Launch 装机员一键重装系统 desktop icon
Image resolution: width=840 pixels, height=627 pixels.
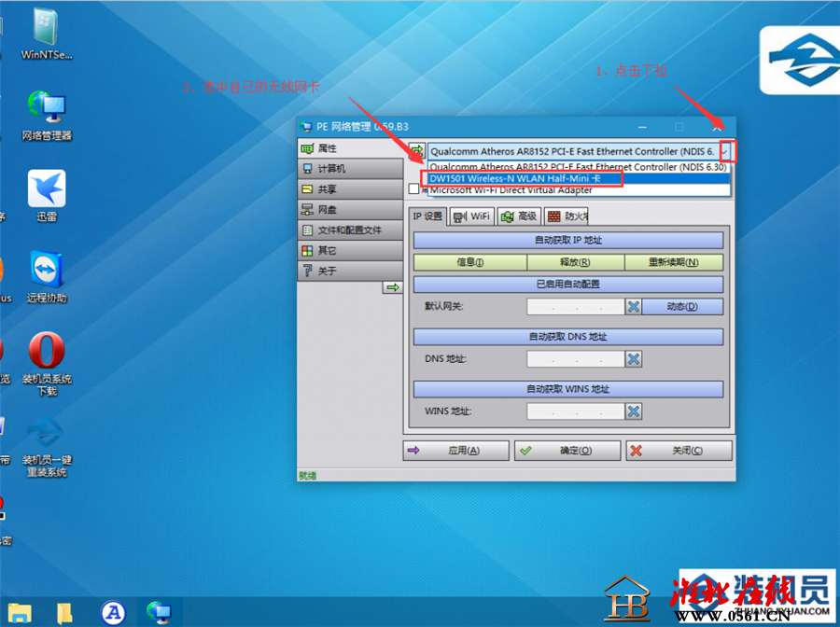point(47,445)
